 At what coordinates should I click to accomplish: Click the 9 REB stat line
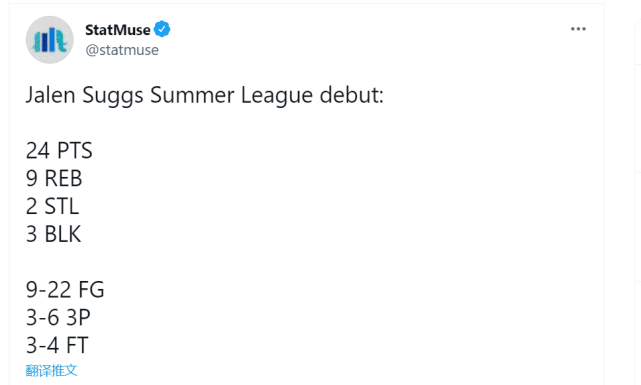click(54, 178)
